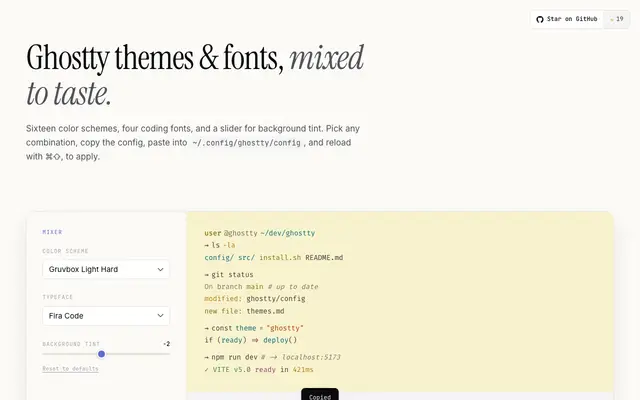Image resolution: width=640 pixels, height=400 pixels.
Task: Click the right end of the tint slider track
Action: [x=169, y=354]
